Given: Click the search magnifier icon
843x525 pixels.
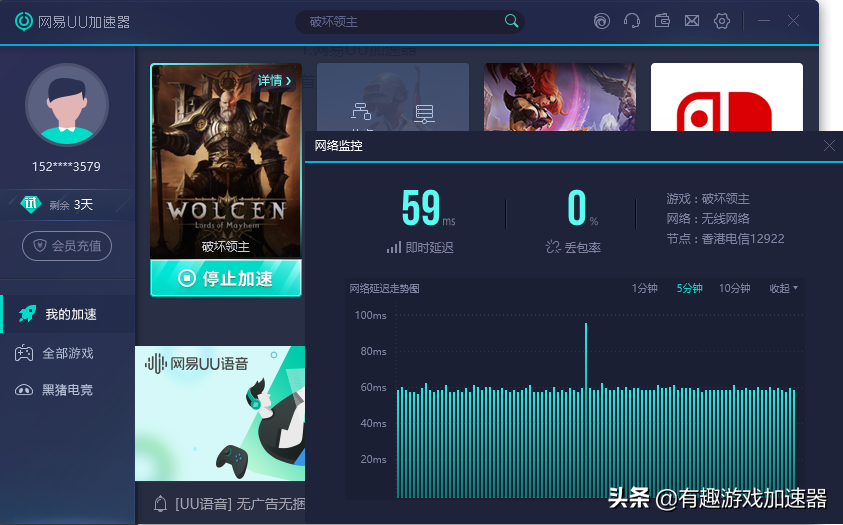Looking at the screenshot, I should (x=511, y=21).
